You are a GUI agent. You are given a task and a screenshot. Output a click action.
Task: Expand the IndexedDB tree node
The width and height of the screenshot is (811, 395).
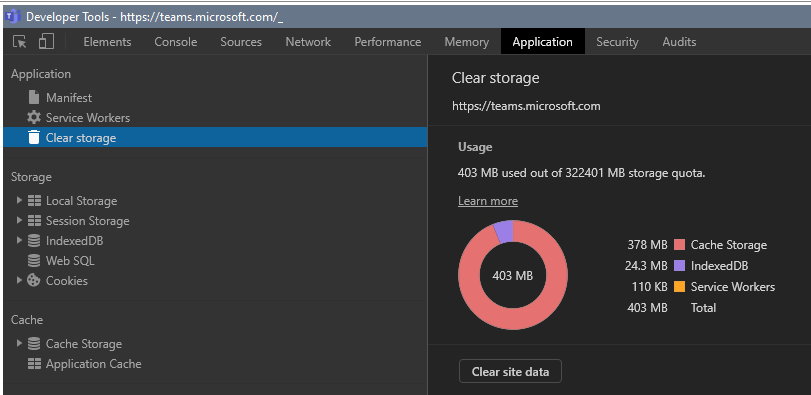point(20,240)
